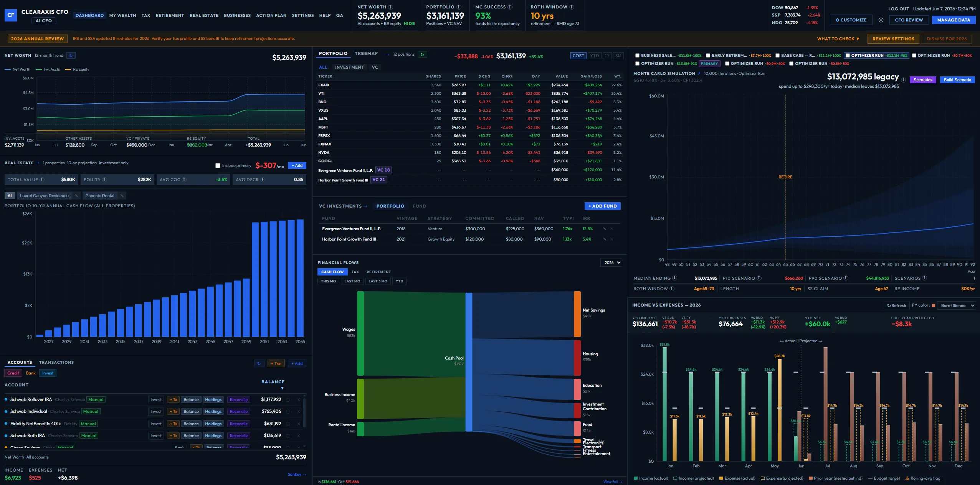Screen dimensions: 980x485
Task: Check the Base Case scenario checkbox
Action: pyautogui.click(x=777, y=56)
